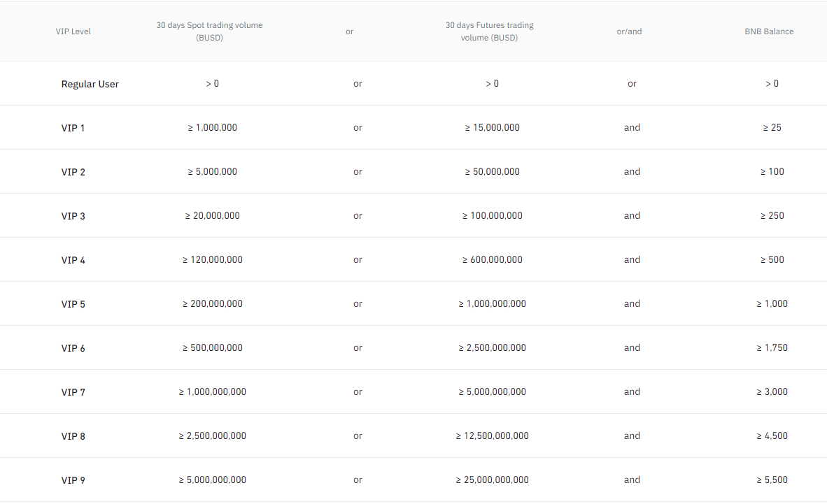Click the "and" cell in the VIP 5 row
The height and width of the screenshot is (504, 827).
[x=632, y=303]
